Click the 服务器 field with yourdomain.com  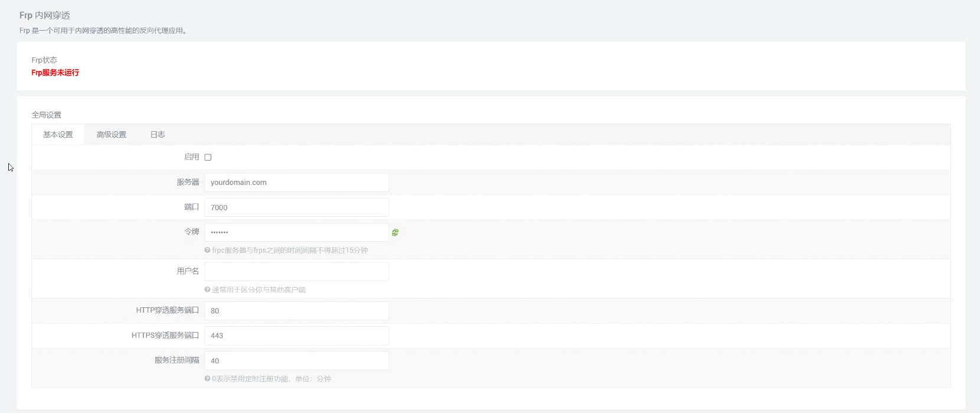[x=296, y=183]
